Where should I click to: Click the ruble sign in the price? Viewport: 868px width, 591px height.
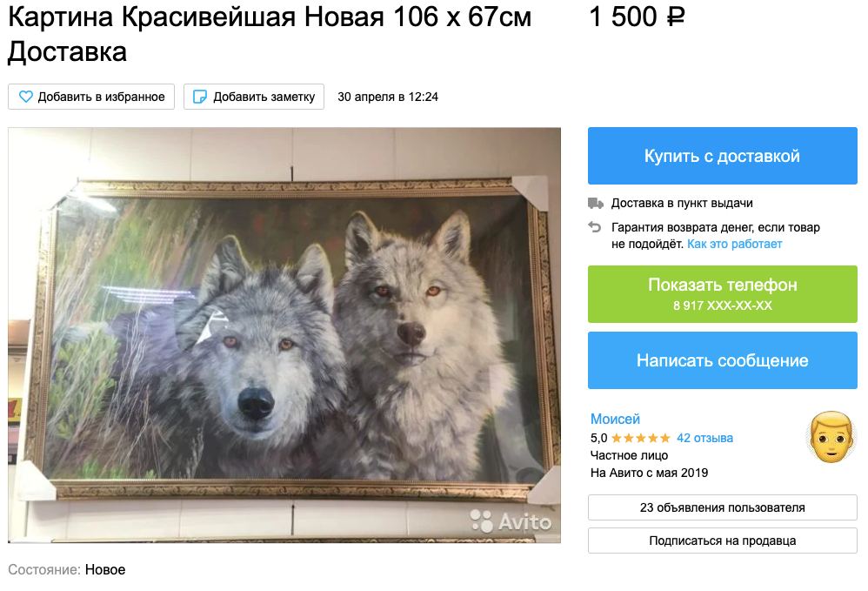[x=676, y=17]
